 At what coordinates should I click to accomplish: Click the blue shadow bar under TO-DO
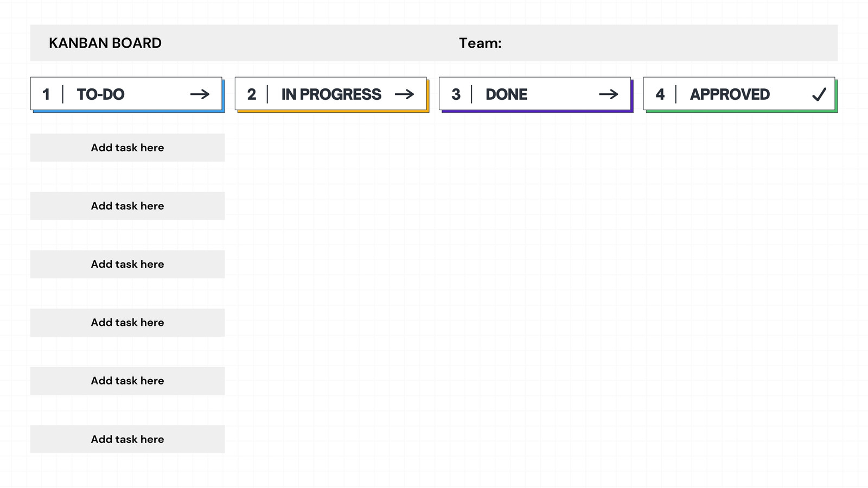point(129,111)
